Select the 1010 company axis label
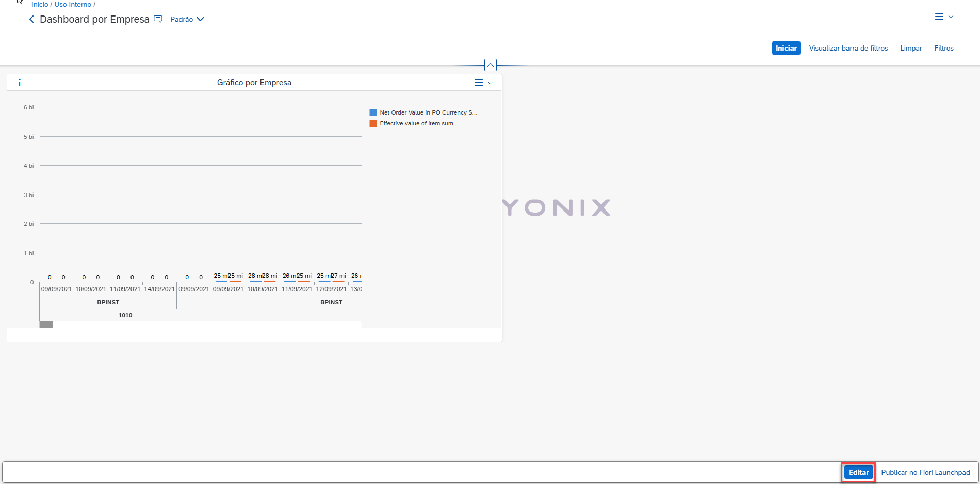980x484 pixels. [x=125, y=315]
